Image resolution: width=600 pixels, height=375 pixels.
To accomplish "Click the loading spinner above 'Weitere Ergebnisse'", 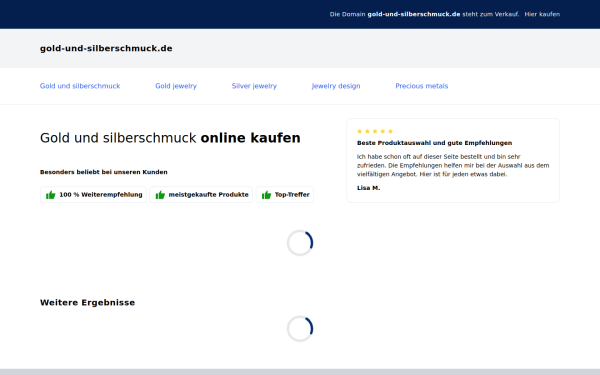I will (x=300, y=243).
